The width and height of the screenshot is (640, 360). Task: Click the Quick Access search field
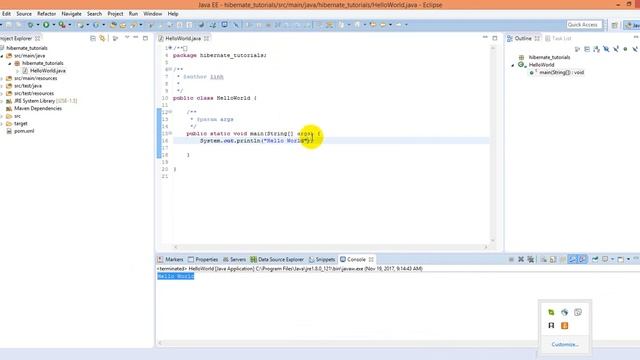coord(584,25)
